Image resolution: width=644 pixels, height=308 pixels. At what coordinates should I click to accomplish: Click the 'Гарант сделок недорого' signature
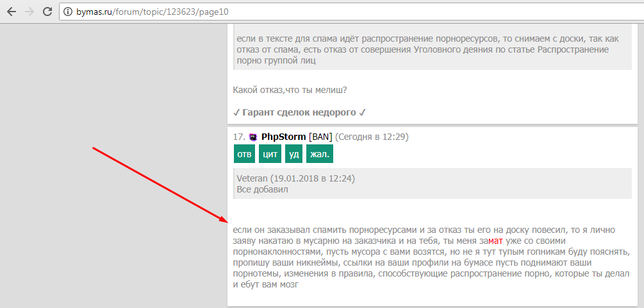299,112
